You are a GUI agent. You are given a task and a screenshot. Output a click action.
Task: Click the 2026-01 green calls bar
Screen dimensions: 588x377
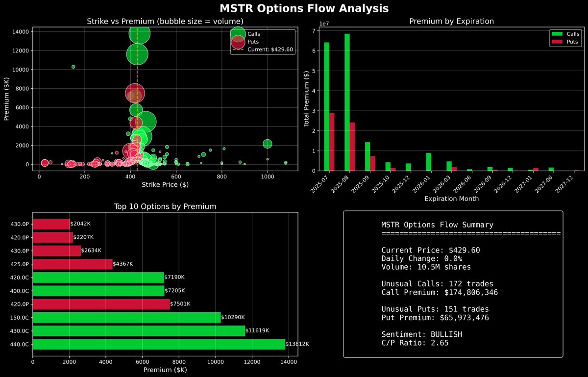[x=429, y=162]
